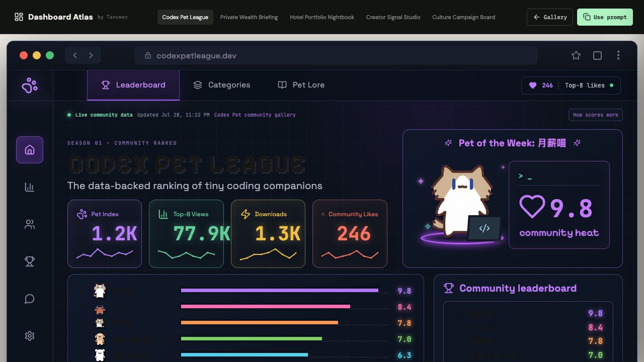
Task: Click the lock icon in the address bar
Action: pos(148,55)
